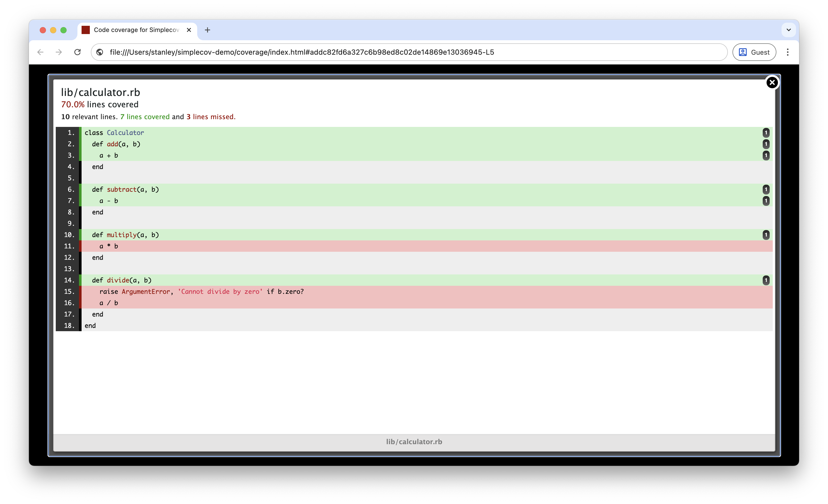Screen dimensions: 828x504
Task: Click the browser back navigation arrow
Action: [x=40, y=52]
